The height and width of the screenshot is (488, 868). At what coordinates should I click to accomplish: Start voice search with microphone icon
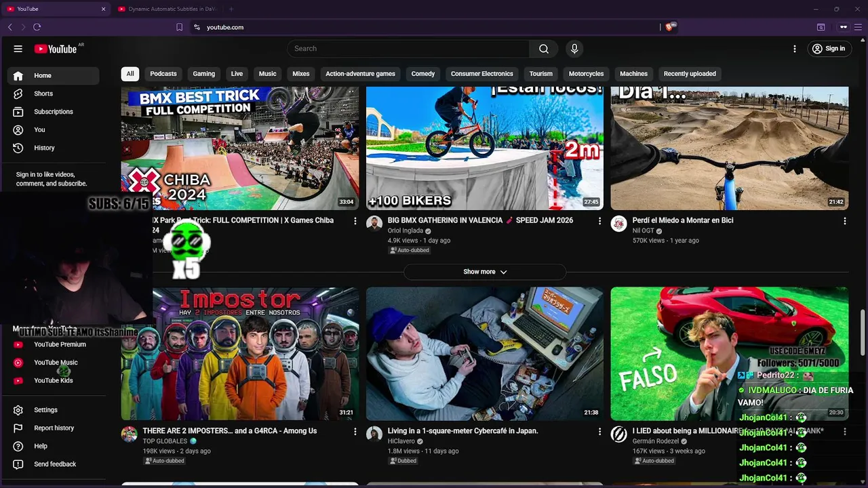(574, 49)
